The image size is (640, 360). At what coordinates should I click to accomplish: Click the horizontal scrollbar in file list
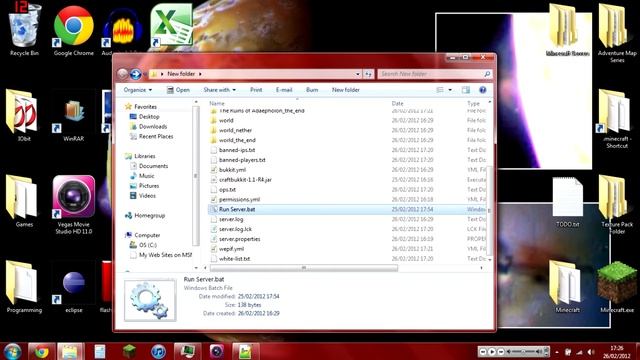point(304,268)
